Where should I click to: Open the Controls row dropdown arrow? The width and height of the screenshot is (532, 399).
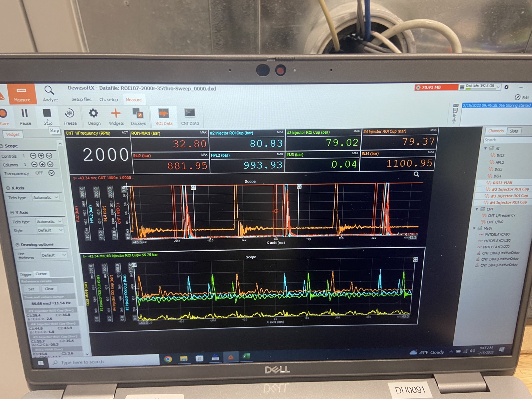pyautogui.click(x=49, y=156)
